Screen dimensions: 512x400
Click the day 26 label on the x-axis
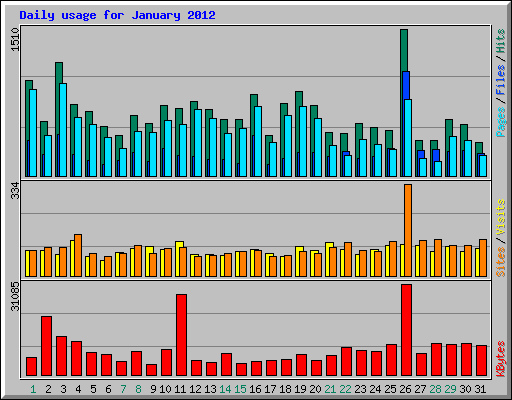pos(405,389)
